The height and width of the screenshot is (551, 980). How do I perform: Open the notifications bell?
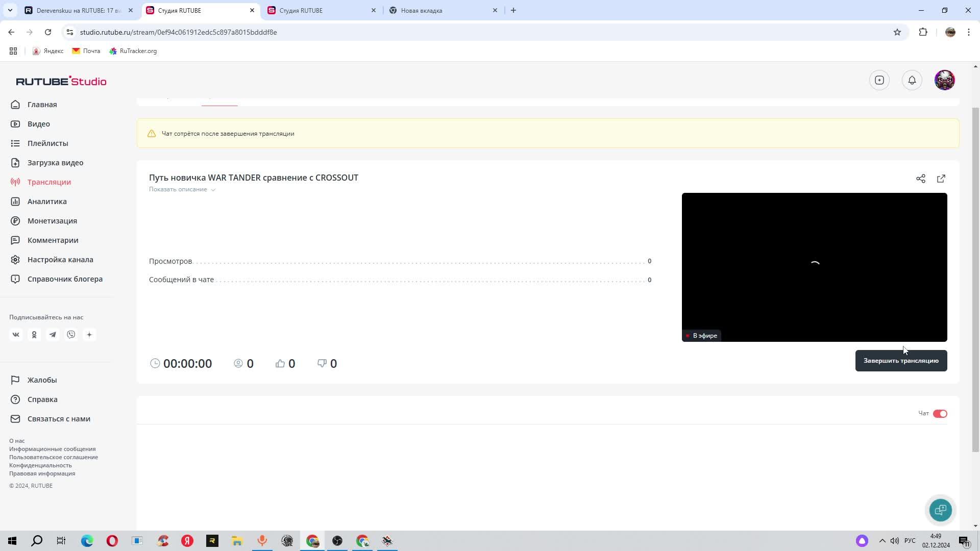[x=912, y=80]
